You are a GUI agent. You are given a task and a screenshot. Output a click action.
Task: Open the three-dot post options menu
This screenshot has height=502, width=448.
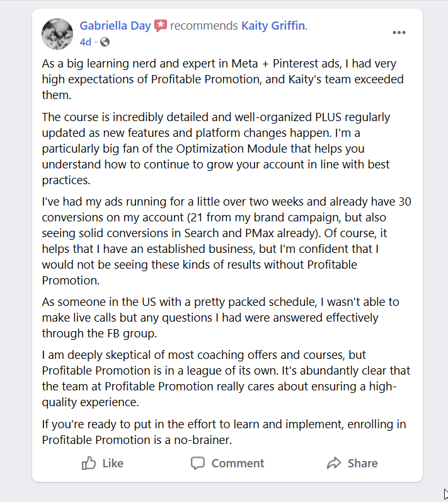click(399, 33)
